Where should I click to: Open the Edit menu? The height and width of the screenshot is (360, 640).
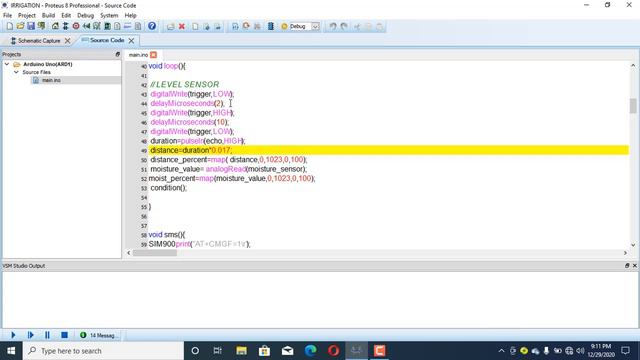[66, 15]
